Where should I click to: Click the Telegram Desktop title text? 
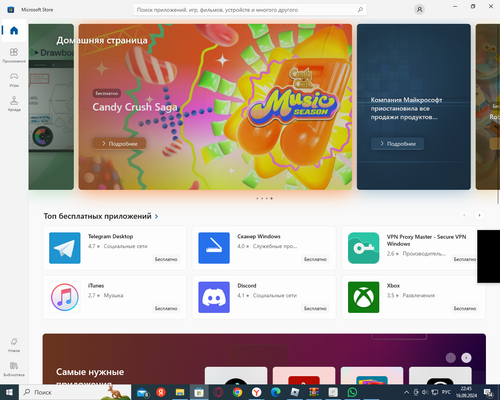pos(111,236)
